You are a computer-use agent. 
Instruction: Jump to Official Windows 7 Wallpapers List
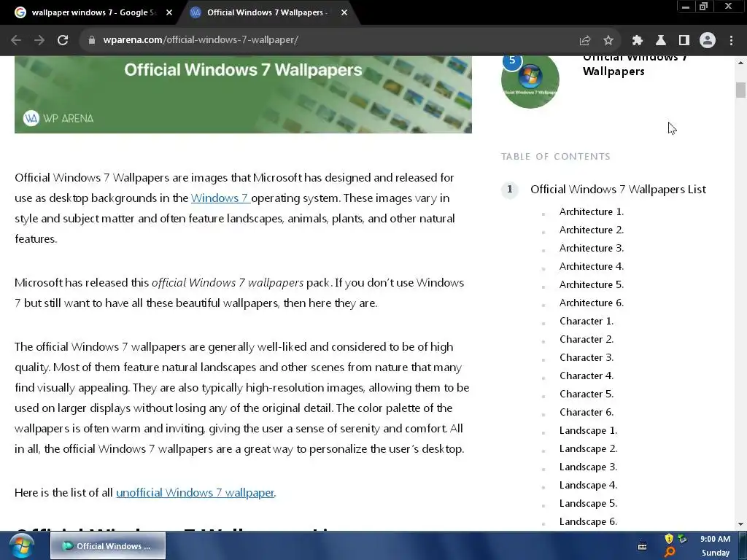[x=618, y=190]
